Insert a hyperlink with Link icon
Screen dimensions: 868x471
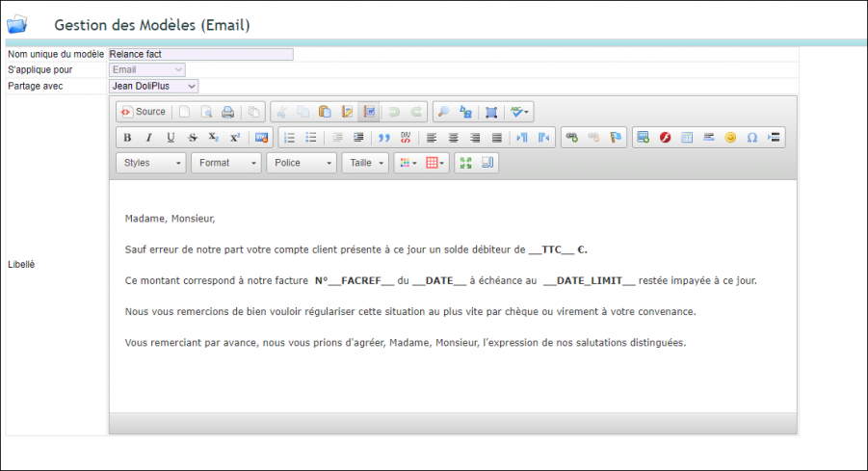coord(572,138)
